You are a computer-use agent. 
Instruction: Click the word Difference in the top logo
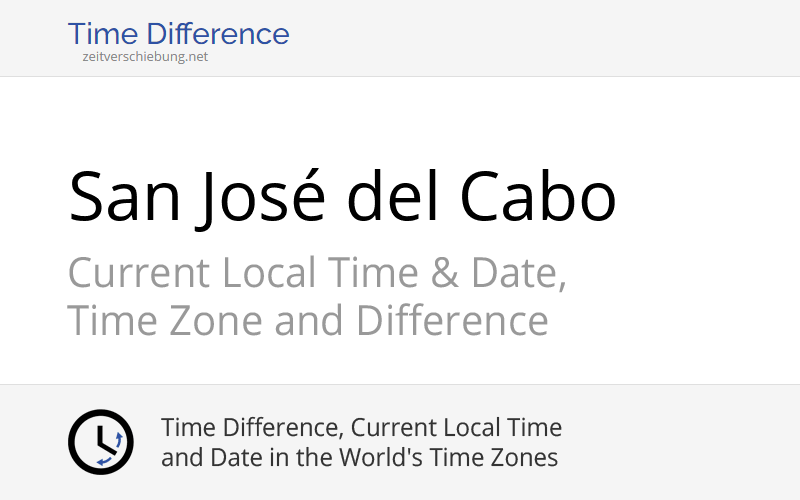point(218,34)
